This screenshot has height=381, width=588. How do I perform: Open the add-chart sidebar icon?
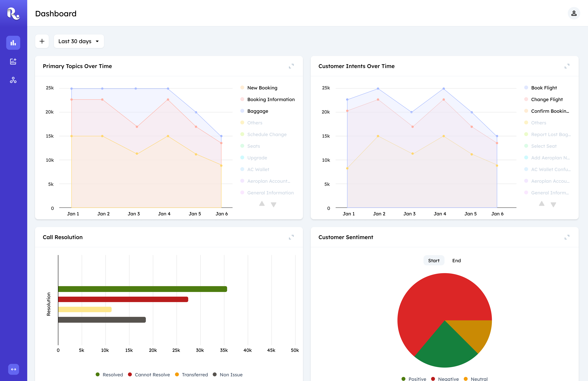pos(13,62)
